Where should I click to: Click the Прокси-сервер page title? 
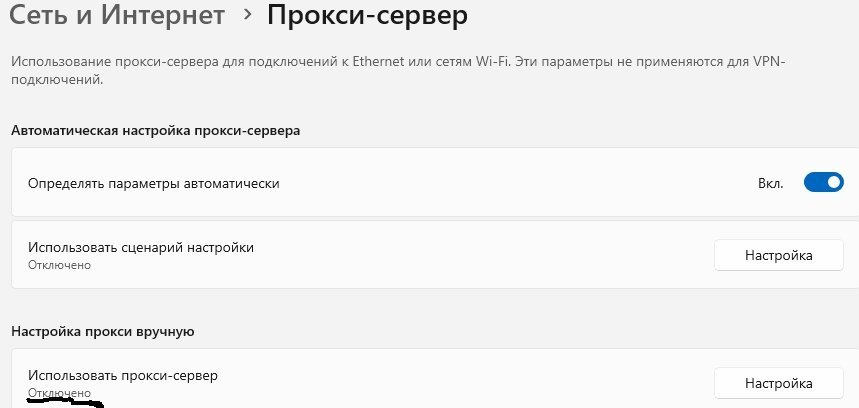pos(367,15)
